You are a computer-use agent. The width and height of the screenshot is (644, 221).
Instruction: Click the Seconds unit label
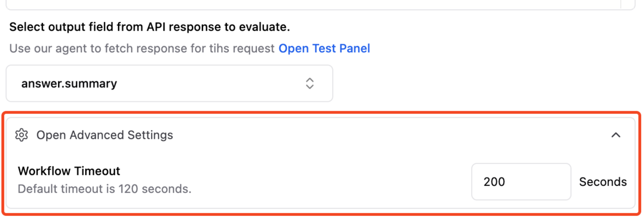point(603,181)
